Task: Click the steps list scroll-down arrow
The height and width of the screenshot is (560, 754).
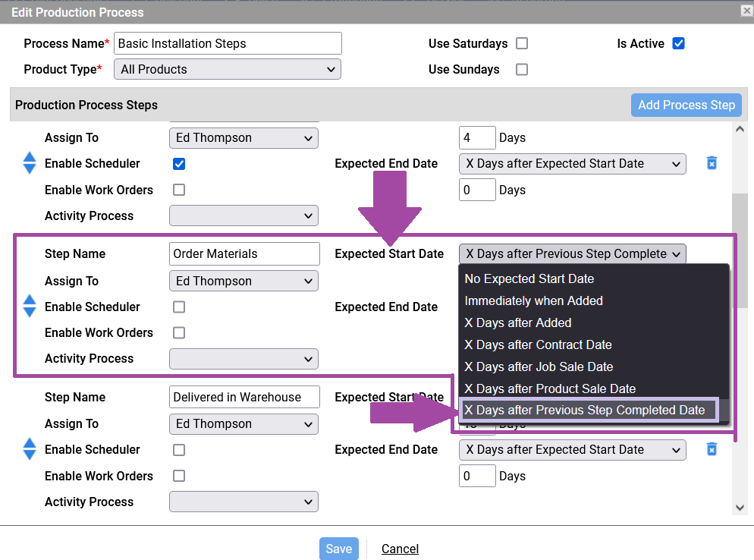Action: (740, 508)
